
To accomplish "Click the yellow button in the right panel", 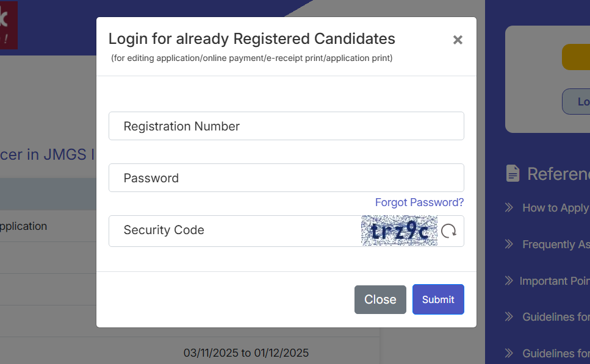I will tap(576, 57).
